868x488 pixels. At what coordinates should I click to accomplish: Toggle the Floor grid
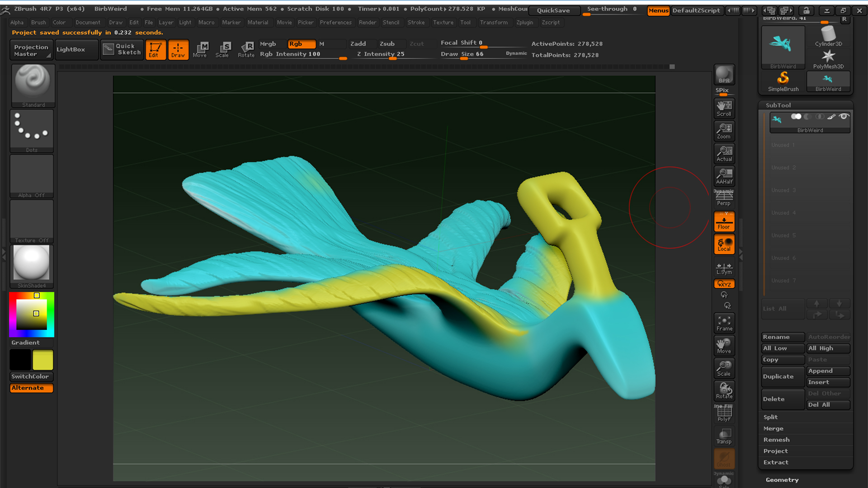[724, 221]
